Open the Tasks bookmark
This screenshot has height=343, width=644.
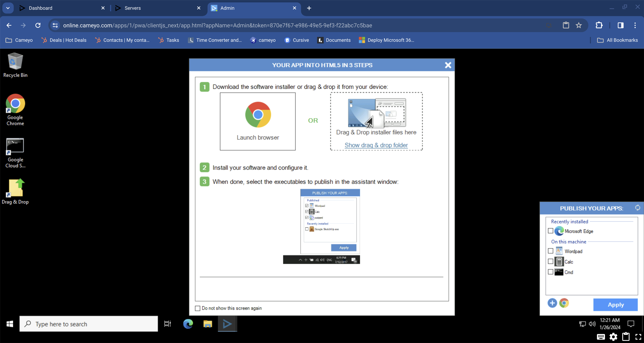[x=169, y=40]
